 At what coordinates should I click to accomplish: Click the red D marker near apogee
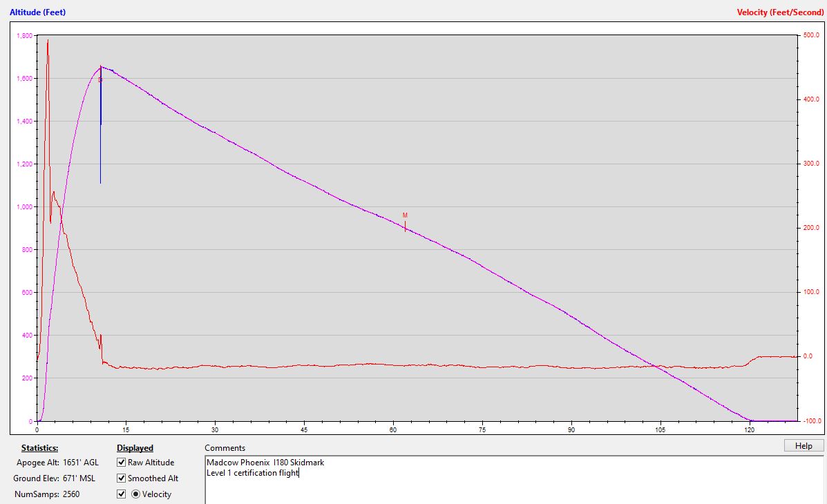coord(100,80)
